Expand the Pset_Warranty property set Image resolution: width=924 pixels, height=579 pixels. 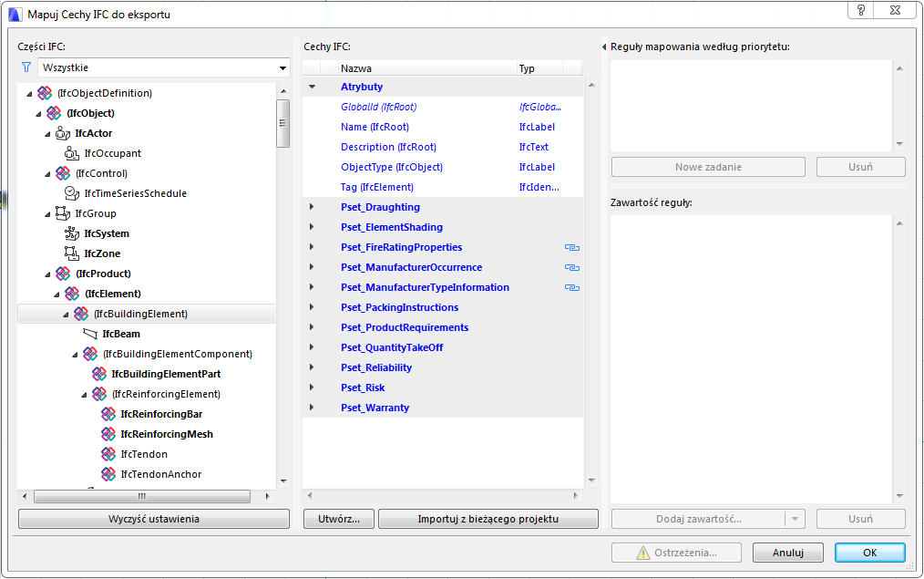coord(312,408)
